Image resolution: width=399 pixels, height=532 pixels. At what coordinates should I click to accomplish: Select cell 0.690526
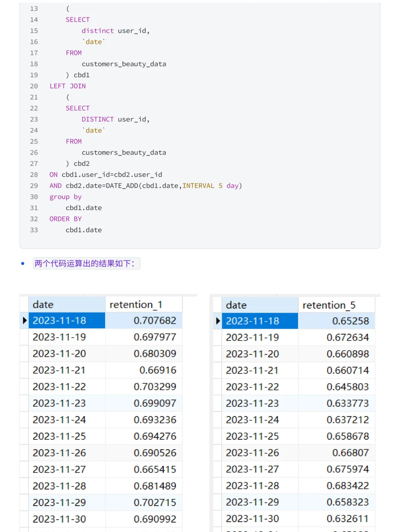click(144, 453)
